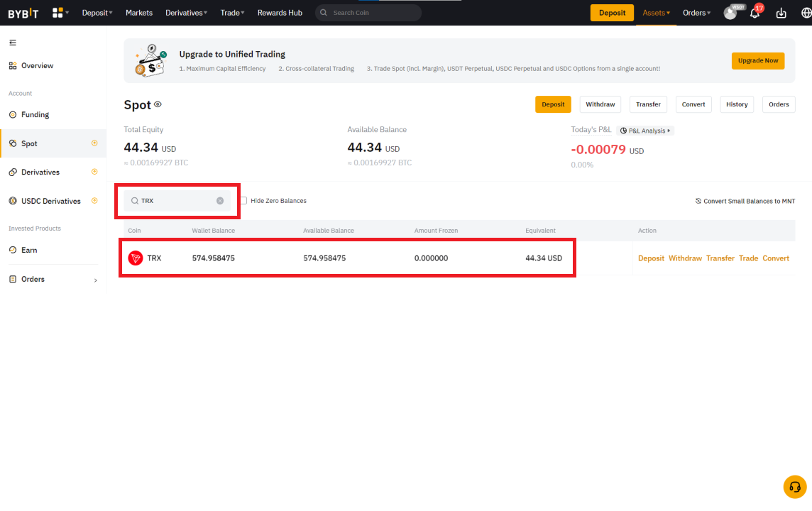Click the P&L Analysis pie icon
Image resolution: width=812 pixels, height=511 pixels.
point(623,131)
